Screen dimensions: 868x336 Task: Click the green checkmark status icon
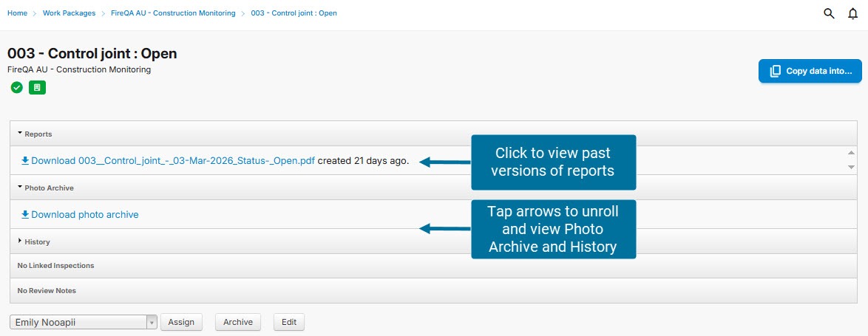point(16,88)
